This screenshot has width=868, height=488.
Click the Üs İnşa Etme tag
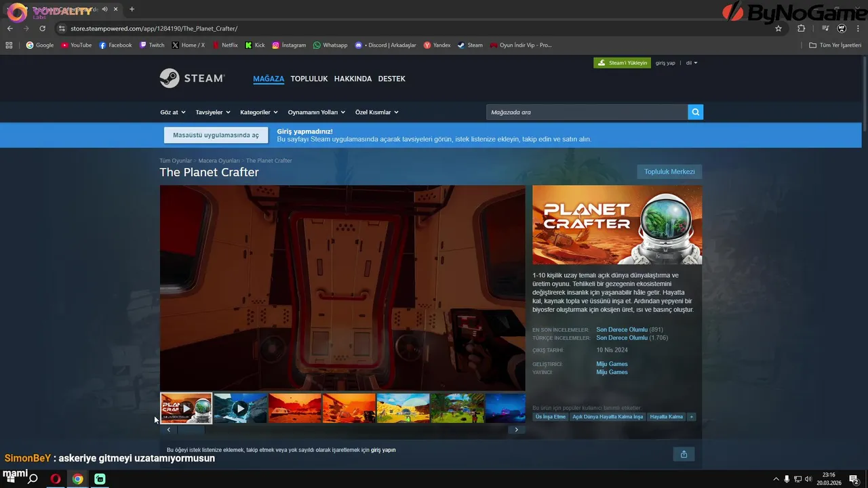551,417
